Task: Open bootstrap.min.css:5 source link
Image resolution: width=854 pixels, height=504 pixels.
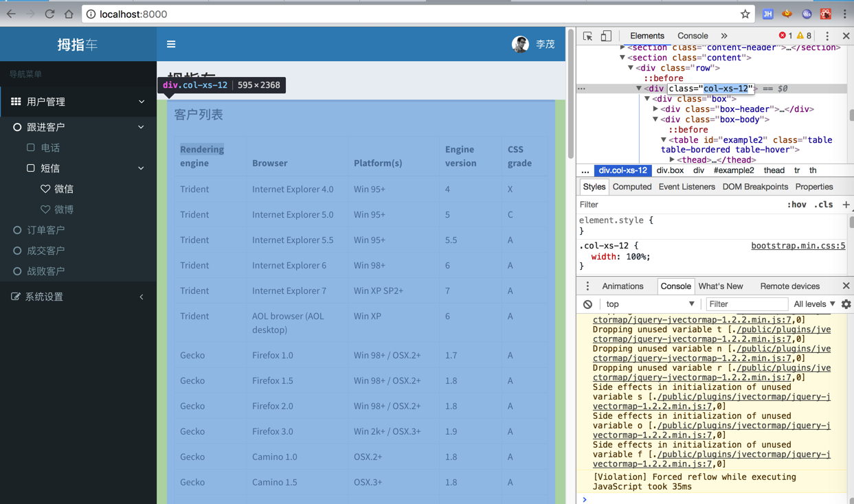Action: click(x=798, y=246)
